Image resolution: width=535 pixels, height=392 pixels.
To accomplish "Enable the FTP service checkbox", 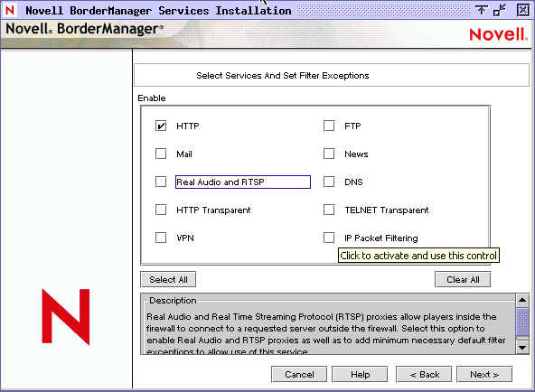I will (x=329, y=126).
